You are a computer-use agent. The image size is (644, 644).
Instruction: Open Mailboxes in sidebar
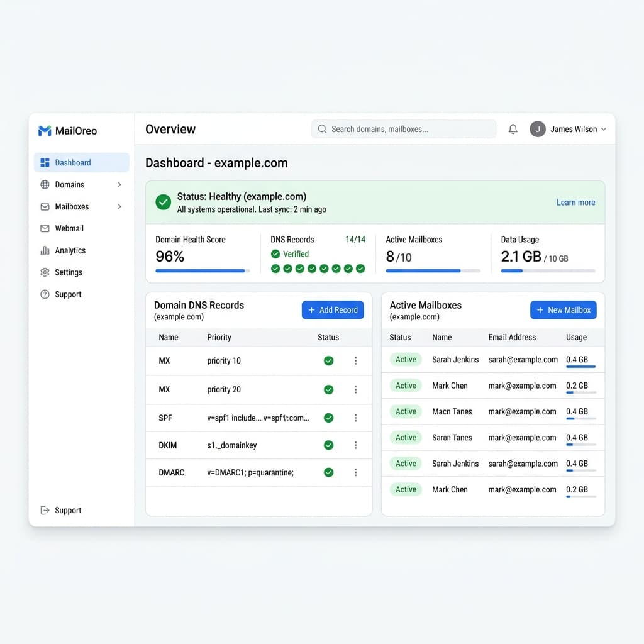point(81,206)
